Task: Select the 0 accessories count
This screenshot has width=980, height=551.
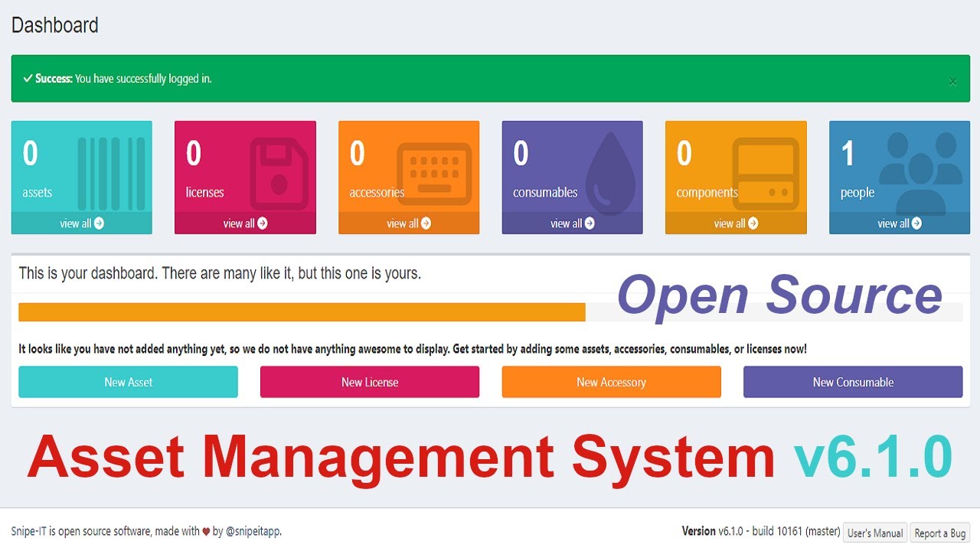Action: (x=358, y=154)
